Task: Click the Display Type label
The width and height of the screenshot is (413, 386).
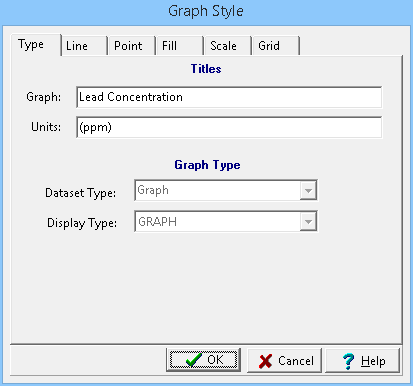Action: [82, 223]
